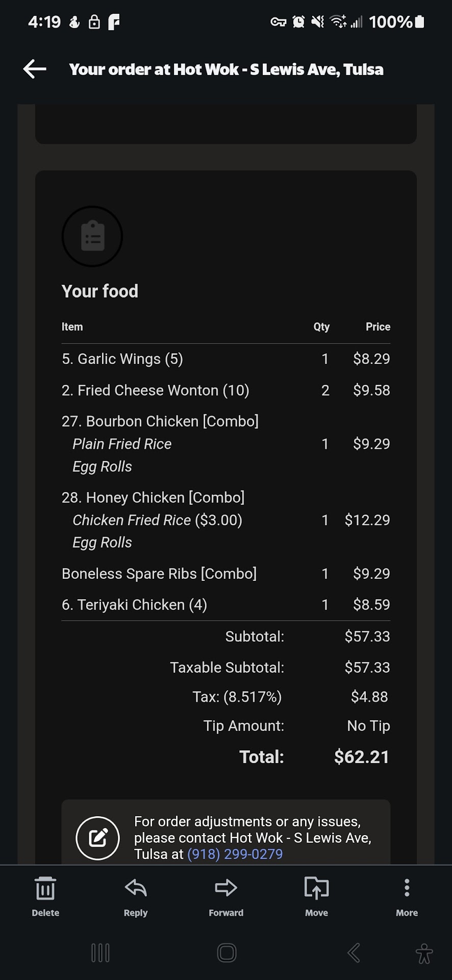Open the More options menu

coord(407,896)
